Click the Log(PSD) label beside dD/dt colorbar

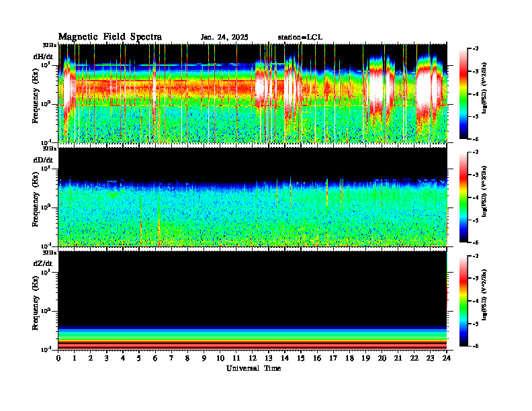pos(484,191)
